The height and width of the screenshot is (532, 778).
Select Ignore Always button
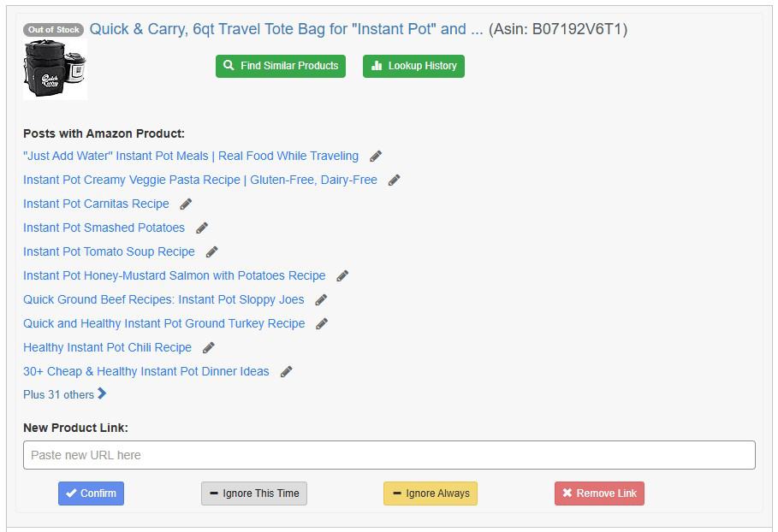(x=431, y=494)
